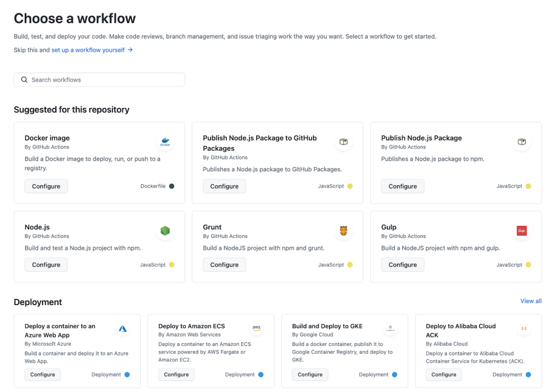Screen dimensions: 550x392
Task: Configure Build and Deploy to GKE
Action: pyautogui.click(x=310, y=374)
